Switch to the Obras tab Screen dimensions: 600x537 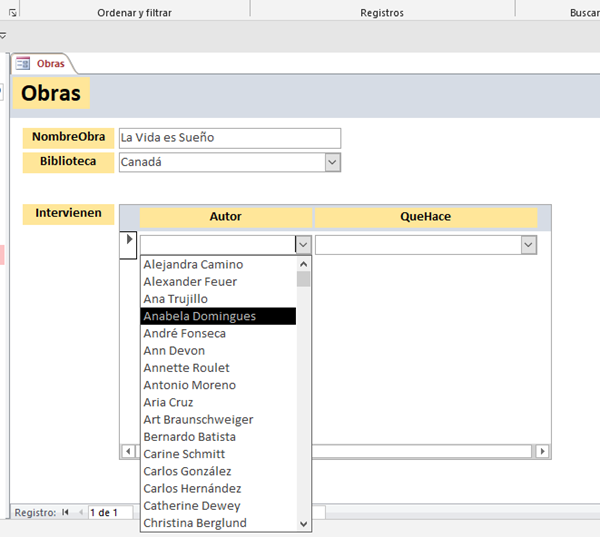click(x=50, y=63)
